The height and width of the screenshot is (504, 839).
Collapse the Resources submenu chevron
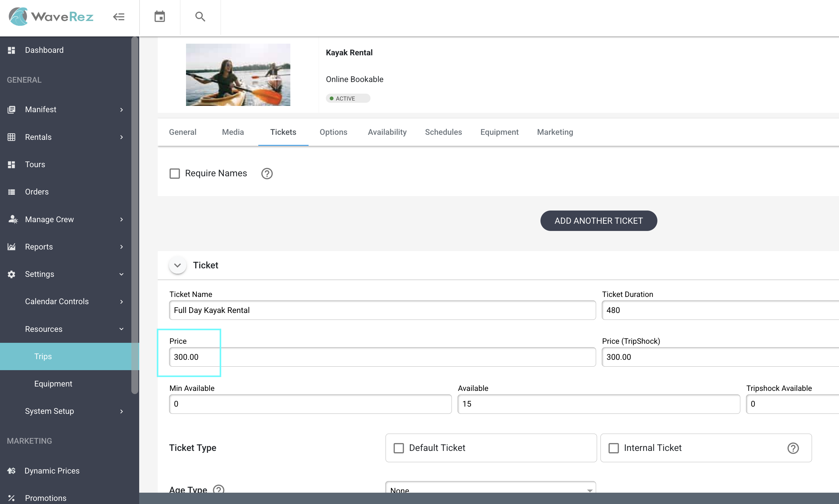[122, 329]
